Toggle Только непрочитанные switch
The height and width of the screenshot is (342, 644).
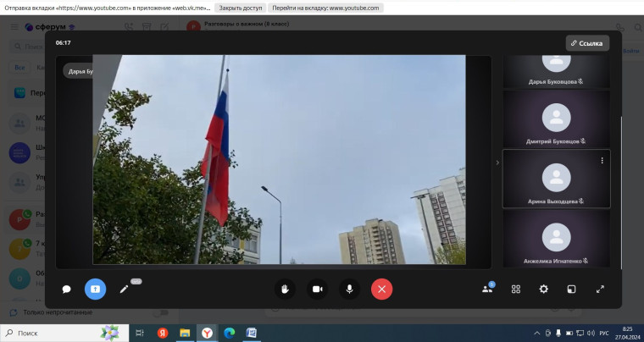click(x=160, y=312)
